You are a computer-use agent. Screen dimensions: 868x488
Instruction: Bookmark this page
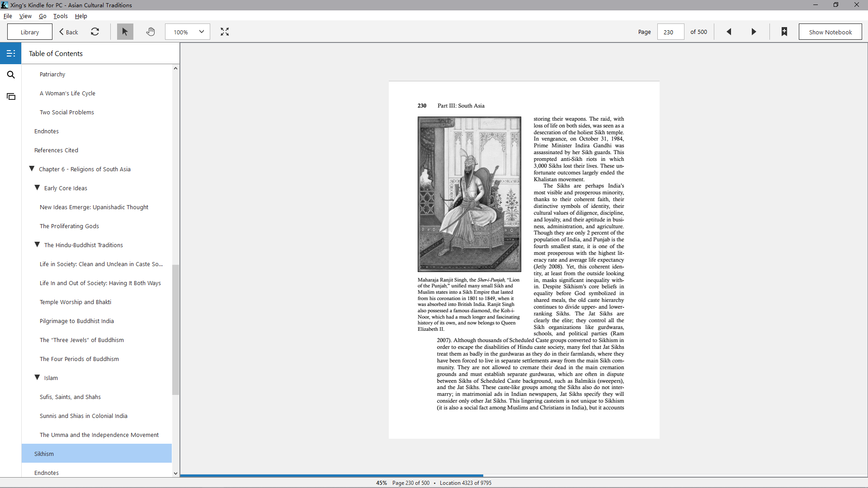click(784, 32)
